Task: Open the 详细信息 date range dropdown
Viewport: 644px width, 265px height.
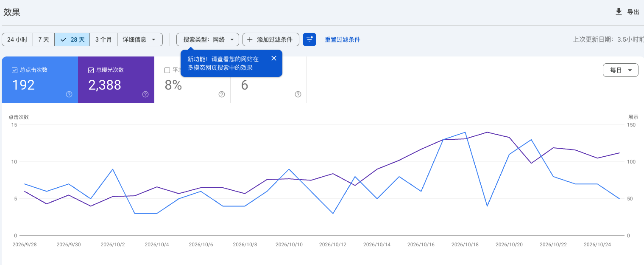Action: tap(140, 39)
